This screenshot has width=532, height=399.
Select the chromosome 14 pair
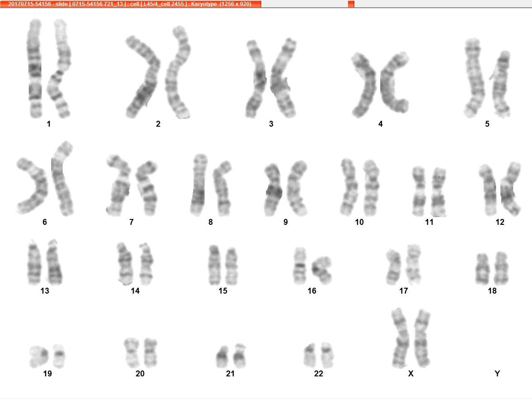135,263
